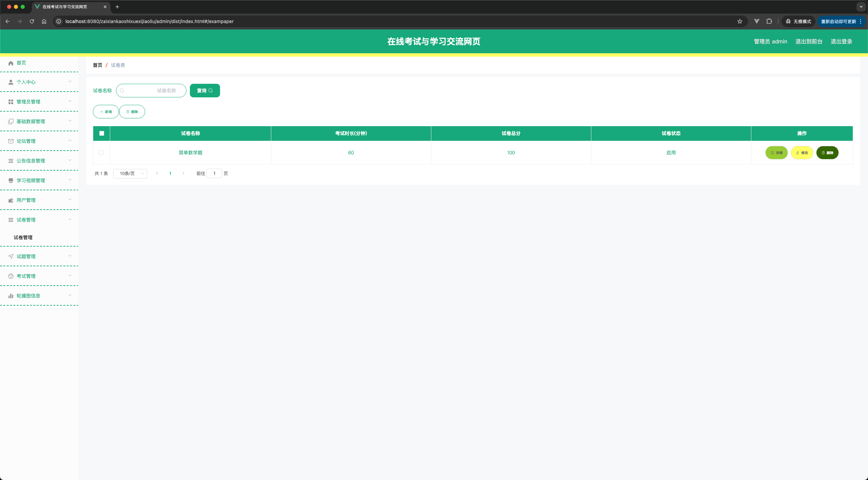Click the browser home icon
Image resolution: width=868 pixels, height=480 pixels.
click(x=44, y=21)
